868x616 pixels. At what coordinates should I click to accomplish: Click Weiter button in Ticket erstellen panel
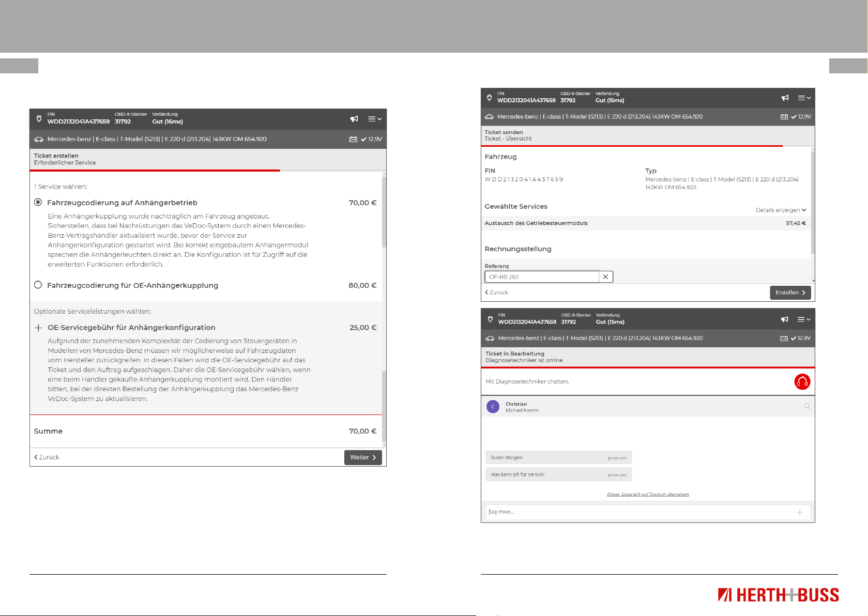[x=363, y=457]
